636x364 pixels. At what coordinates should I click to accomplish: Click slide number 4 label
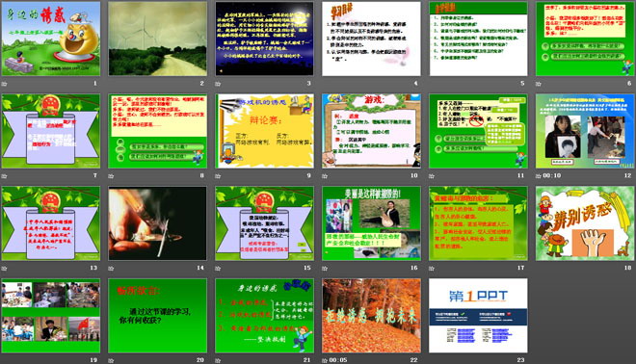(415, 84)
